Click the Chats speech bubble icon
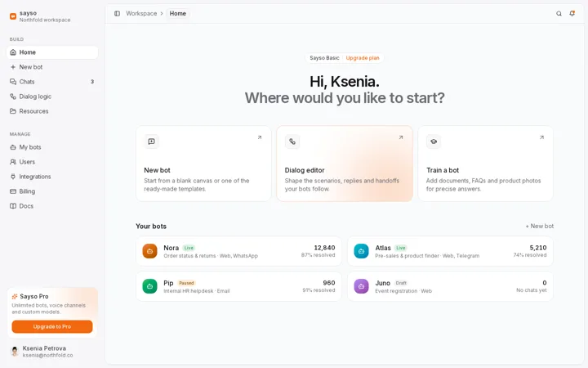Viewport: 588px width, 368px height. tap(13, 82)
